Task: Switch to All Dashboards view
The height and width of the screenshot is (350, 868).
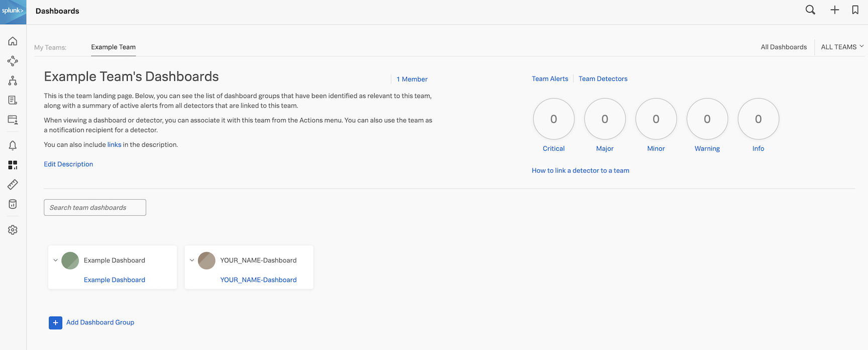Action: [x=784, y=47]
